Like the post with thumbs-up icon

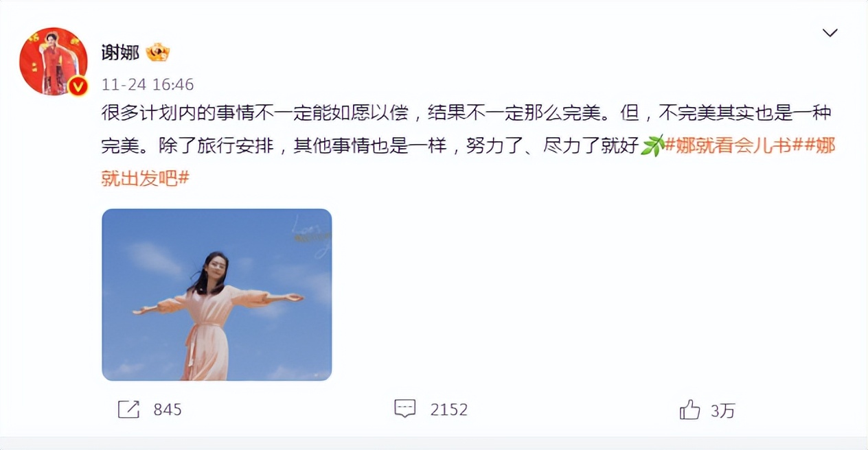click(689, 410)
